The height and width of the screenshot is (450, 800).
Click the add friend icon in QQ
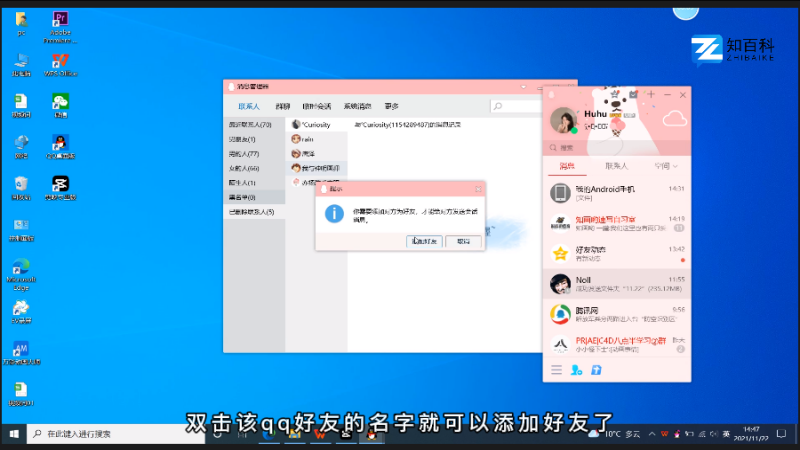[577, 370]
